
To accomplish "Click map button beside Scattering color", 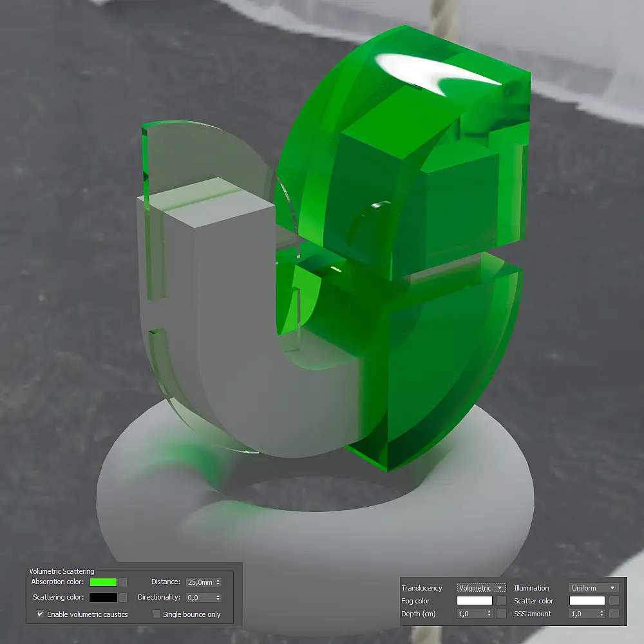I will 123,598.
